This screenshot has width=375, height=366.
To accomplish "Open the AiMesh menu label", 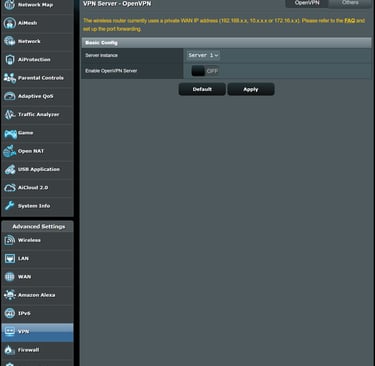I will (27, 23).
